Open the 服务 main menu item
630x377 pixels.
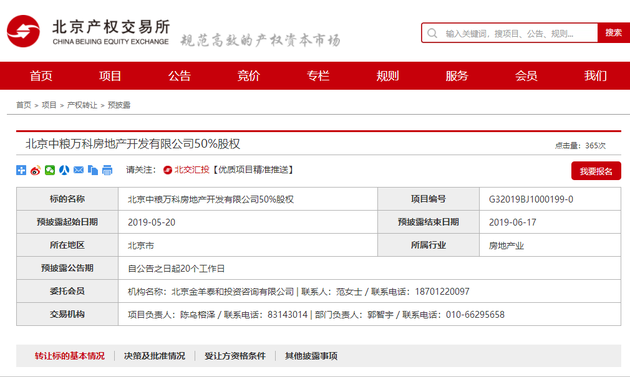point(457,76)
